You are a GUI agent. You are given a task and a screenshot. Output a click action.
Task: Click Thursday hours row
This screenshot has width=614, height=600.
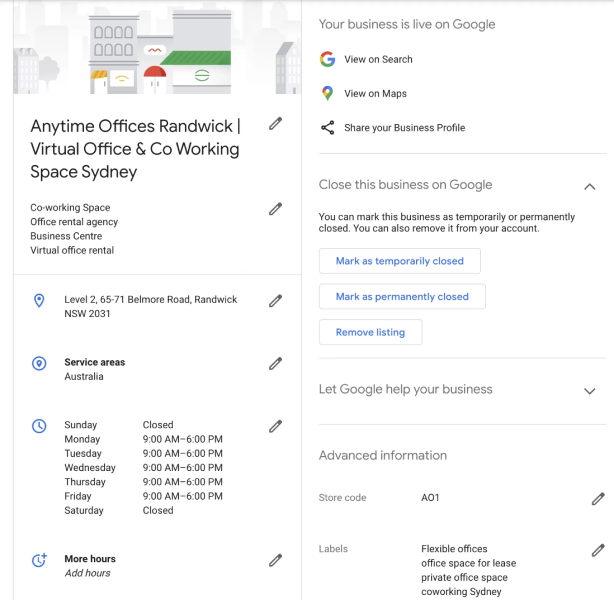(x=143, y=482)
